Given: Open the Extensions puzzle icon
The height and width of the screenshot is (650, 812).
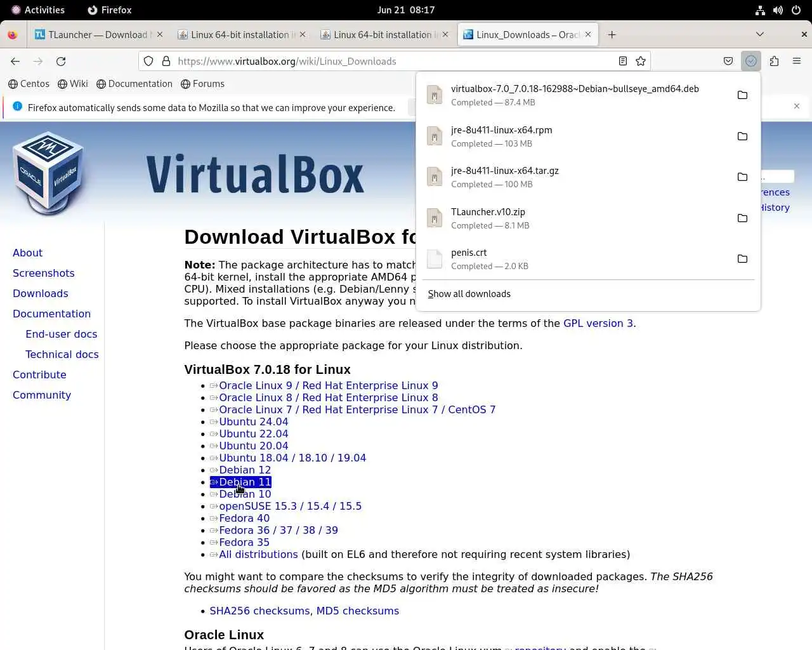Looking at the screenshot, I should point(774,61).
